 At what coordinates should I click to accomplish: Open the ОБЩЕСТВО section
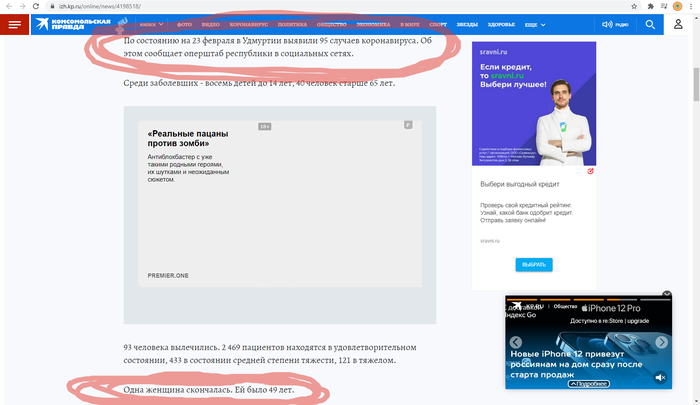pos(332,25)
